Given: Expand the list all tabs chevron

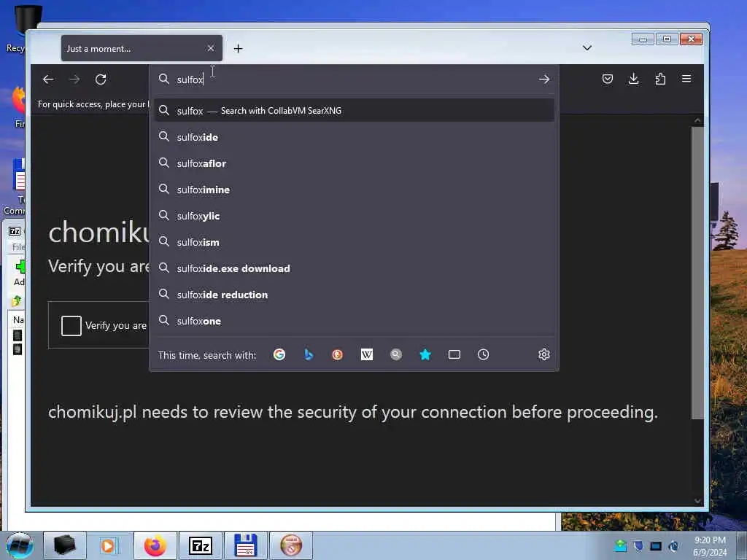Looking at the screenshot, I should (x=587, y=47).
